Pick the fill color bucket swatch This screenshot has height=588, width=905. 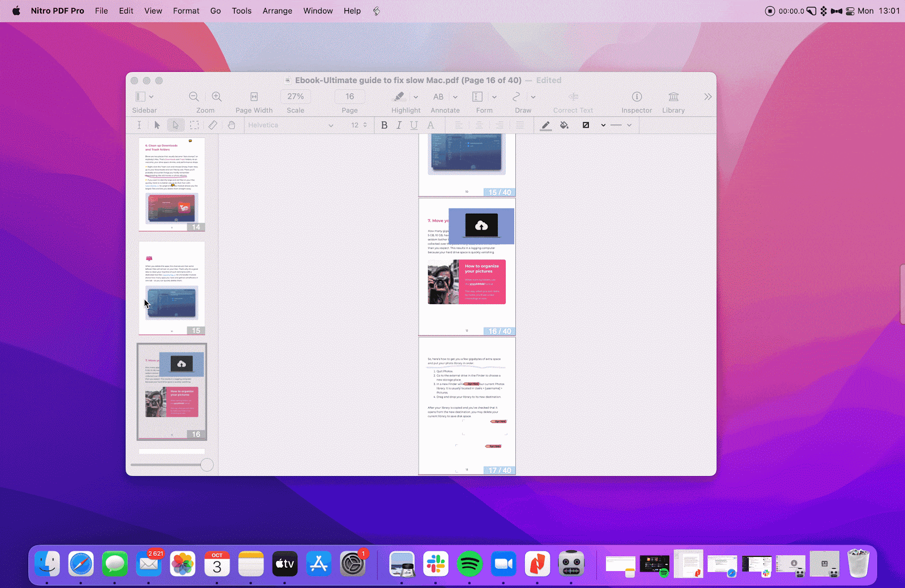tap(564, 125)
